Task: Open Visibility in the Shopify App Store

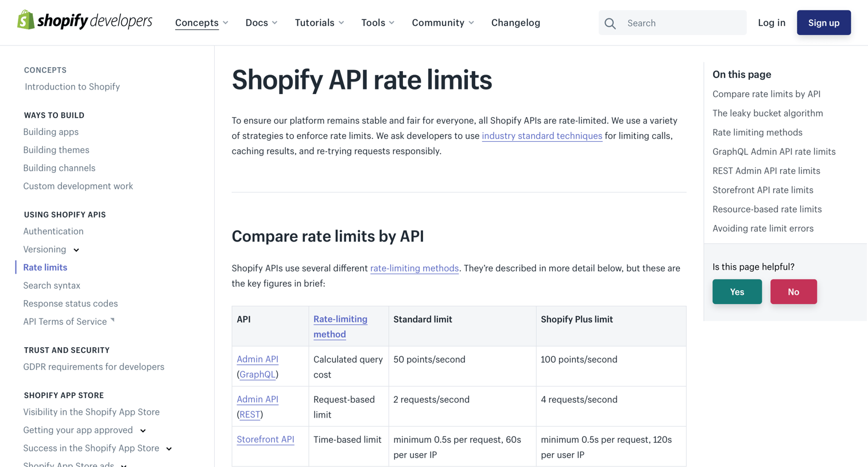Action: point(91,412)
